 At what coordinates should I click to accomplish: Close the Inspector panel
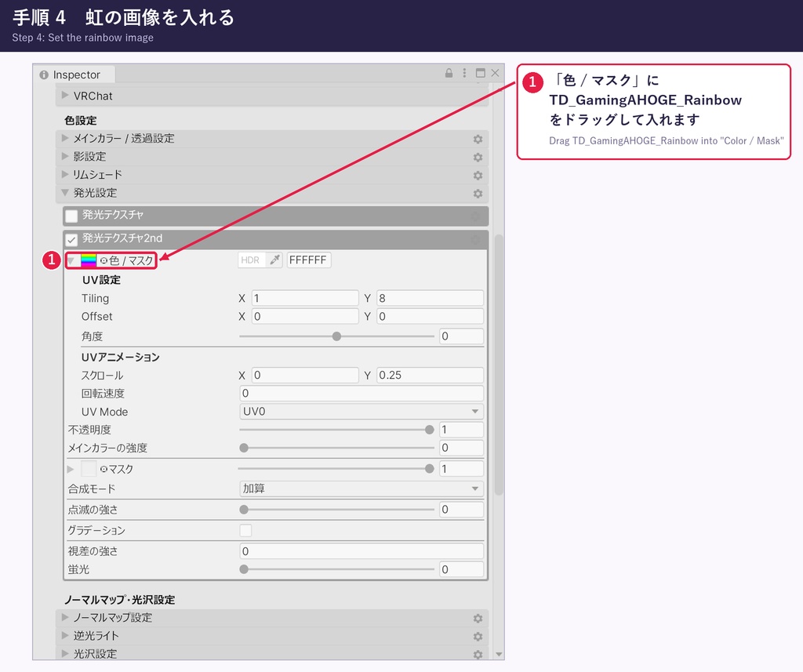[496, 73]
